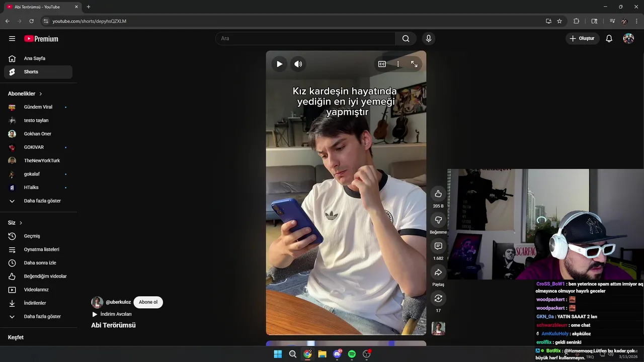Viewport: 644px width, 362px height.
Task: Open the @uberkuloz channel link
Action: pos(118,302)
